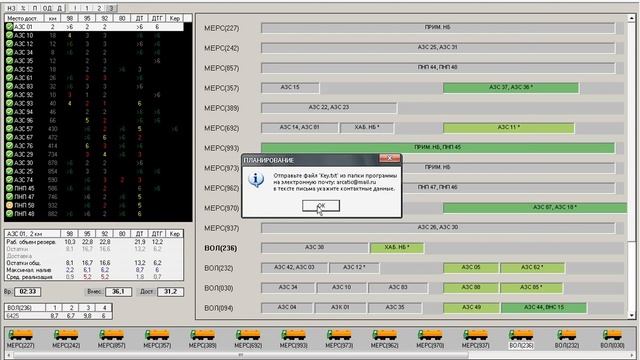Select the МЕРС(357) truck icon
Viewport: 640px width, 360px height.
[x=157, y=335]
